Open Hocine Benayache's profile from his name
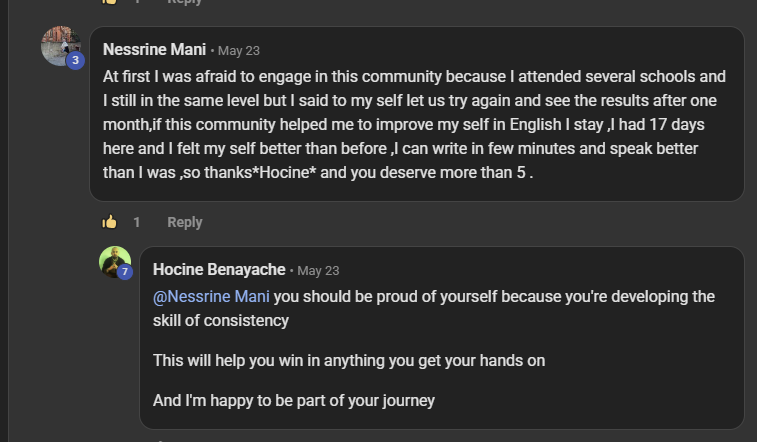Viewport: 757px width, 442px height. (x=218, y=269)
